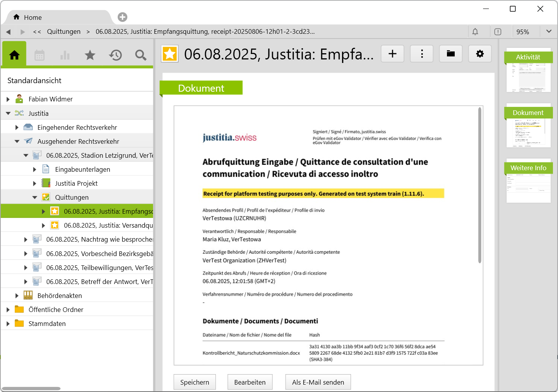Click the exclamation alert icon
The height and width of the screenshot is (392, 558).
click(498, 31)
